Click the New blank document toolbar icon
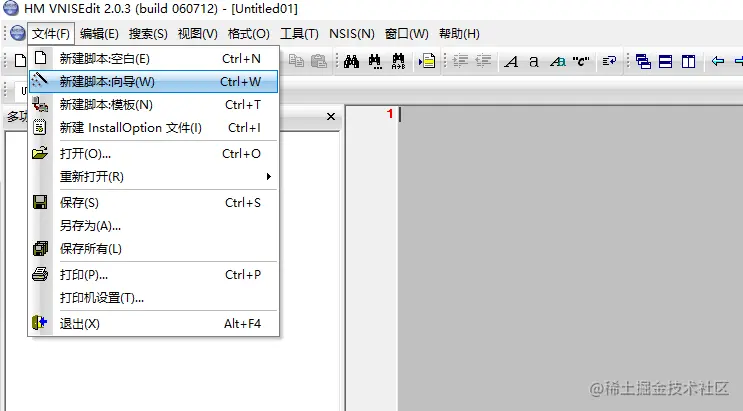This screenshot has width=743, height=411. 20,61
